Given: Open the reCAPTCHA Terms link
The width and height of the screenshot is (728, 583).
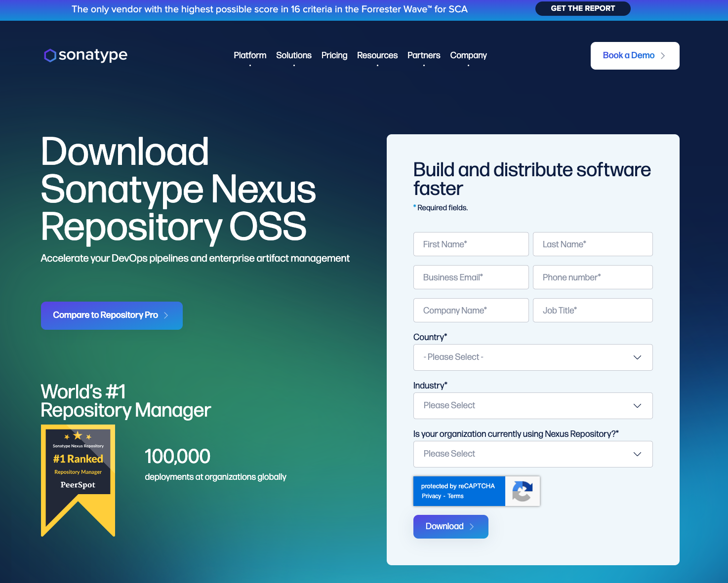Looking at the screenshot, I should pyautogui.click(x=455, y=496).
